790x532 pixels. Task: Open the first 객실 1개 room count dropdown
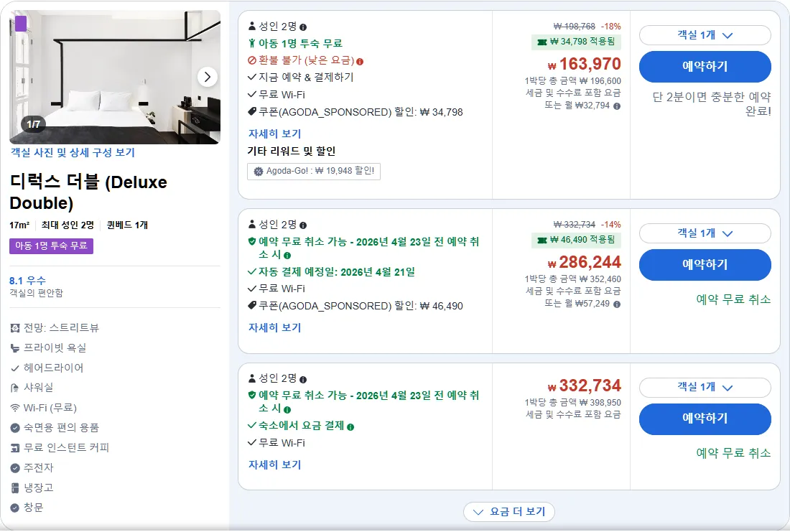tap(705, 35)
